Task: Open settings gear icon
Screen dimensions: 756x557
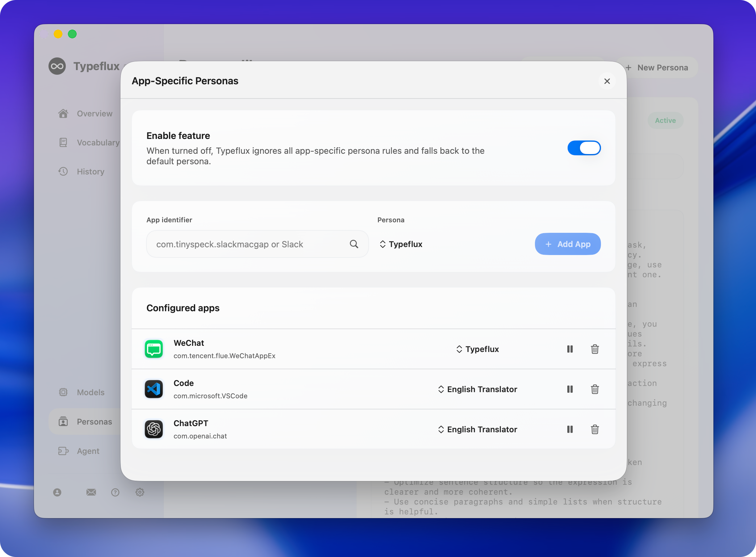Action: (140, 492)
